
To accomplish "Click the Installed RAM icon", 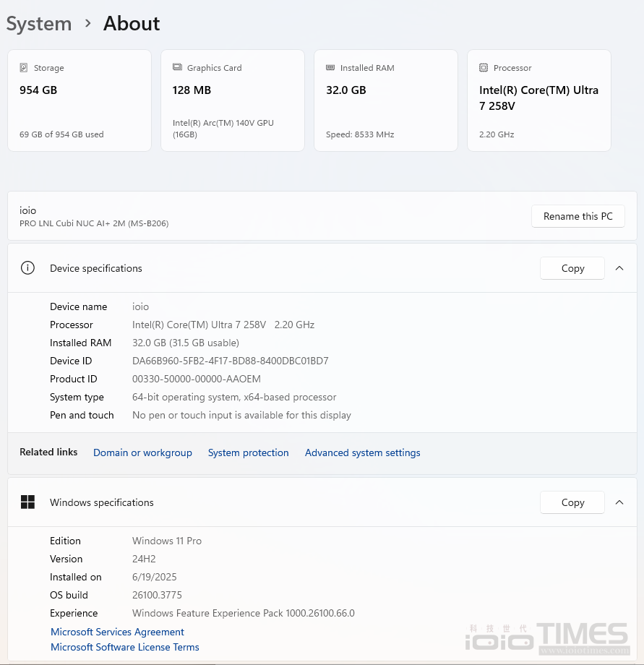I will (x=330, y=67).
